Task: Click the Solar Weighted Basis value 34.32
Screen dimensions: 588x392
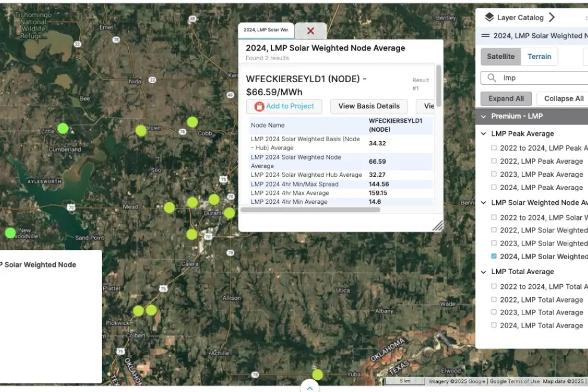Action: (x=377, y=143)
